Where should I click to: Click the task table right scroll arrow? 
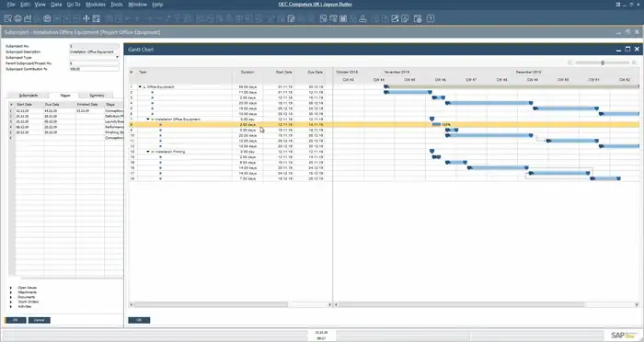(x=329, y=304)
